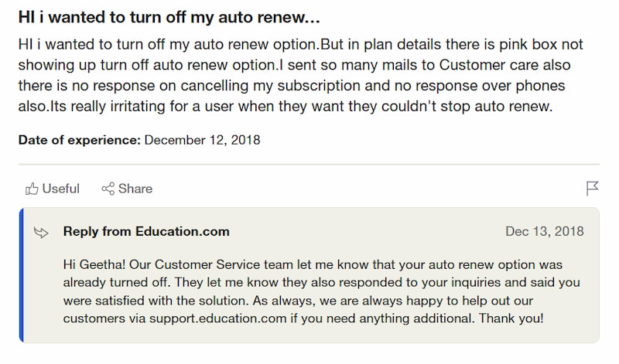Screen dimensions: 619x364
Task: Click the blue accent bar on reply box
Action: coord(22,275)
